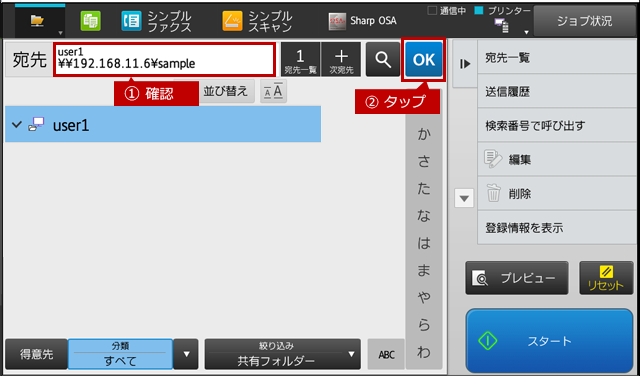Viewport: 640px width, 376px height.
Task: Open the network folder mode icon
Action: (x=38, y=20)
